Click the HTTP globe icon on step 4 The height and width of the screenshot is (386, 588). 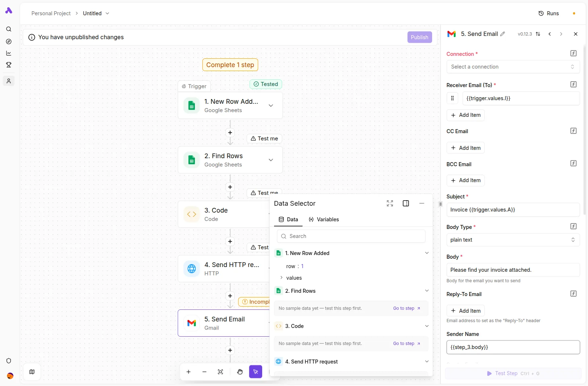(x=192, y=268)
